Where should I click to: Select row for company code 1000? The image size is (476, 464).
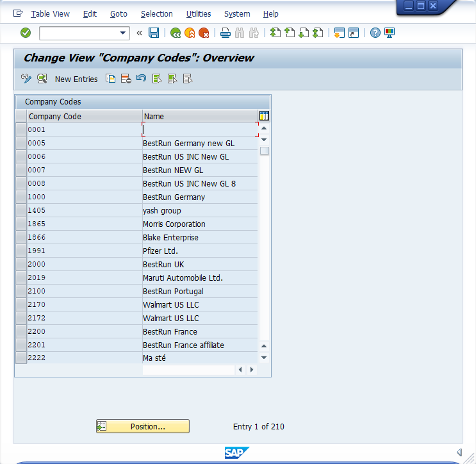21,197
